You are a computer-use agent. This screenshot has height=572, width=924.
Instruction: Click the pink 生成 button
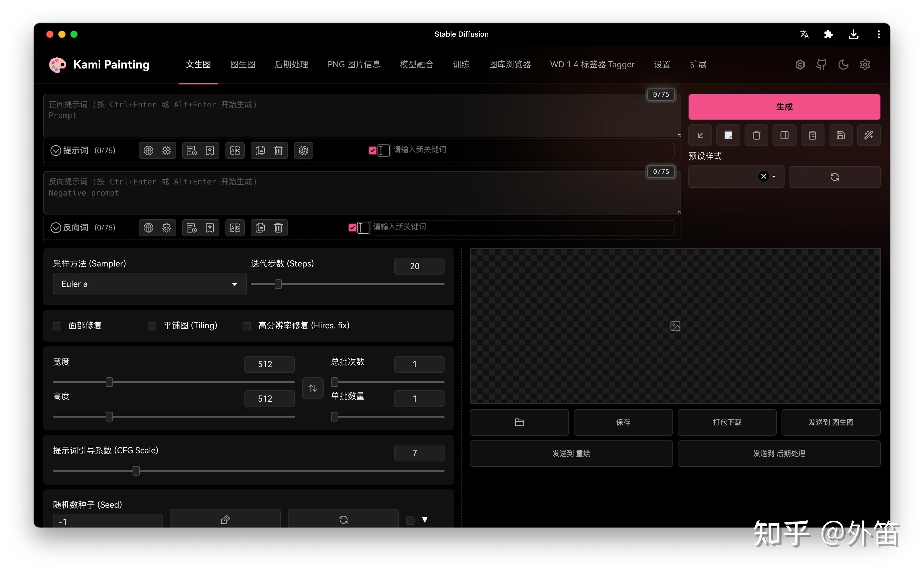tap(784, 107)
